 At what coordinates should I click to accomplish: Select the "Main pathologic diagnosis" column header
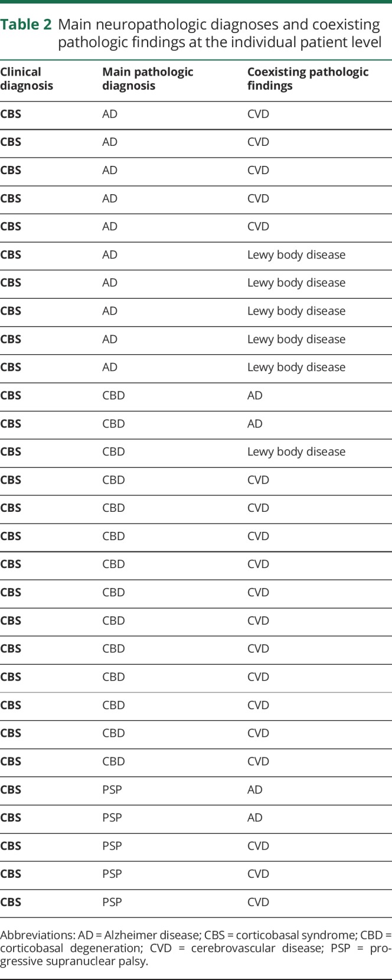tap(148, 79)
